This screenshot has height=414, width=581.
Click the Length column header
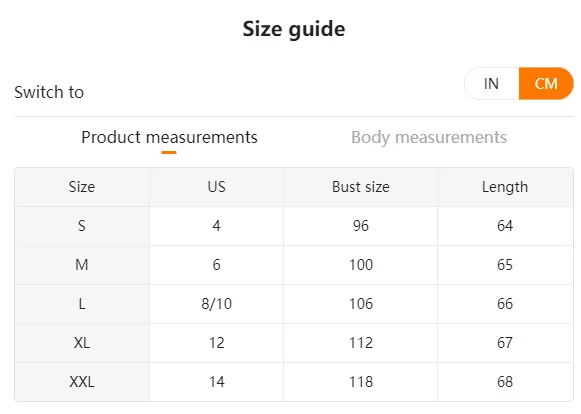505,187
